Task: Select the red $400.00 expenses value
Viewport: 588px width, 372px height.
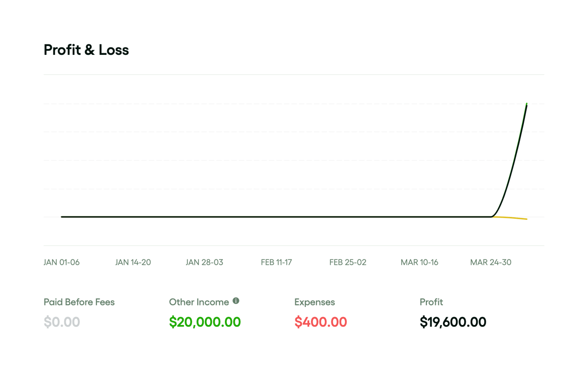Action: click(321, 322)
